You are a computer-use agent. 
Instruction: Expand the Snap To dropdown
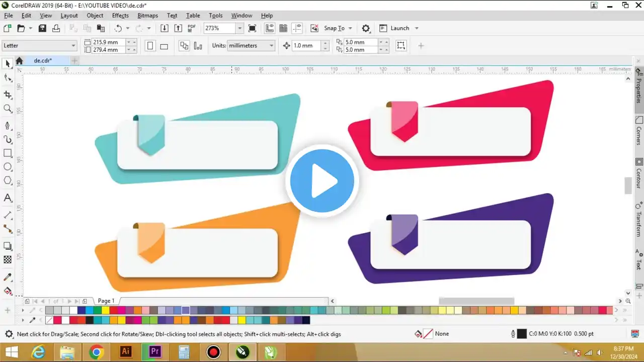[x=350, y=28]
